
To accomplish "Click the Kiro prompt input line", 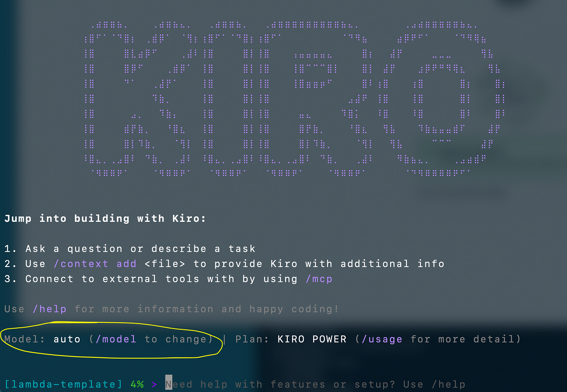I will coord(315,385).
